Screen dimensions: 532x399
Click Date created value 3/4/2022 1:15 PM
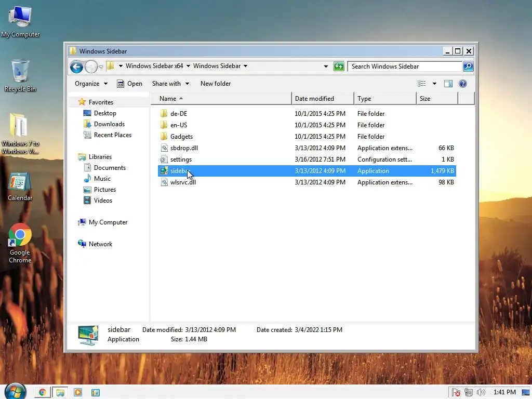(318, 330)
